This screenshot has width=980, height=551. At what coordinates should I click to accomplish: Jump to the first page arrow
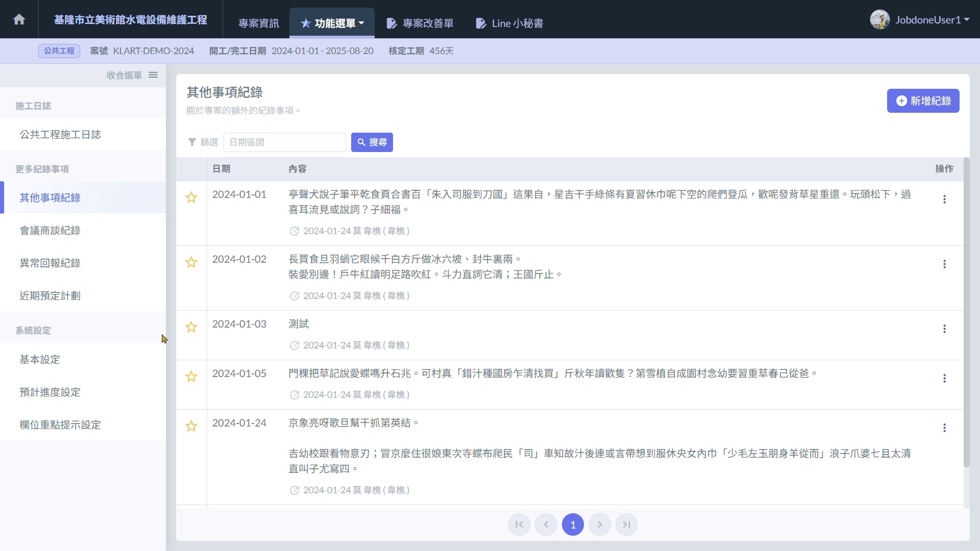tap(519, 524)
